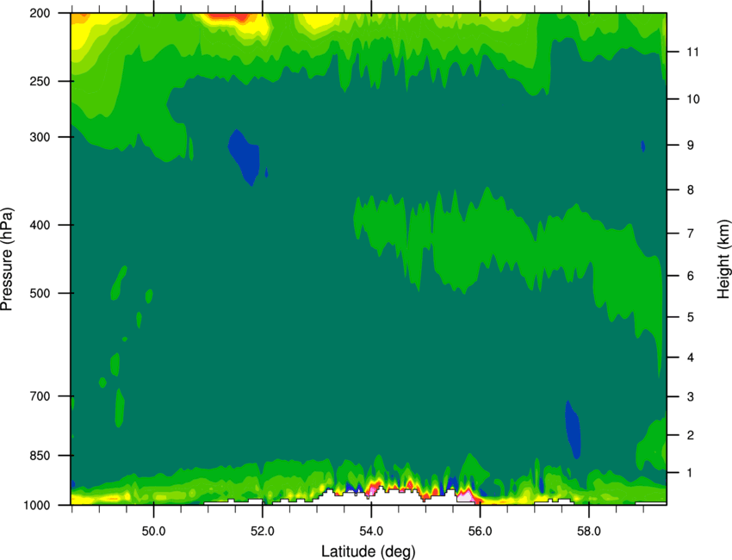This screenshot has height=560, width=732.
Task: Pick the 7 km height label
Action: point(691,233)
